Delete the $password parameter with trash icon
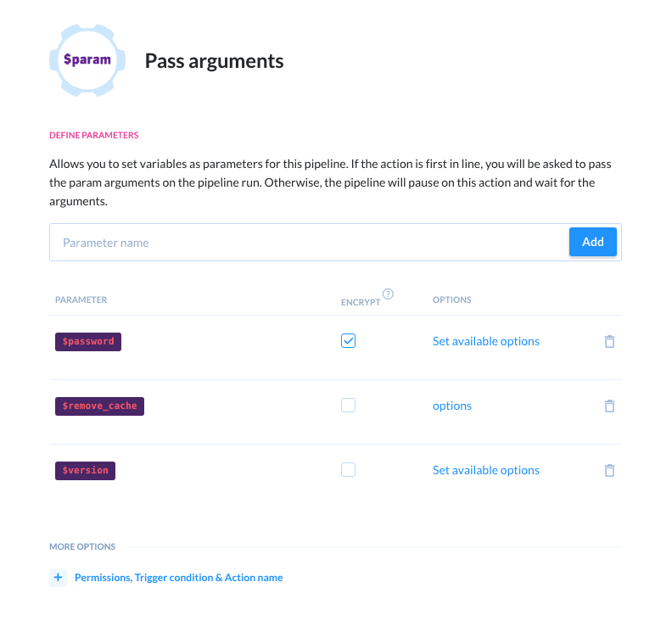 608,341
